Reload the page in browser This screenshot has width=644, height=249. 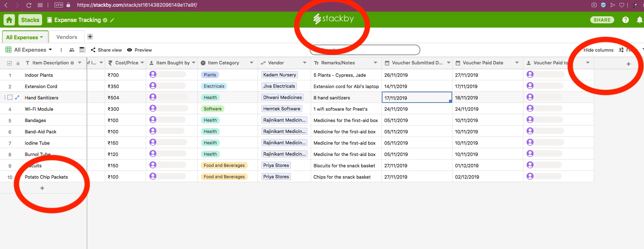(29, 5)
